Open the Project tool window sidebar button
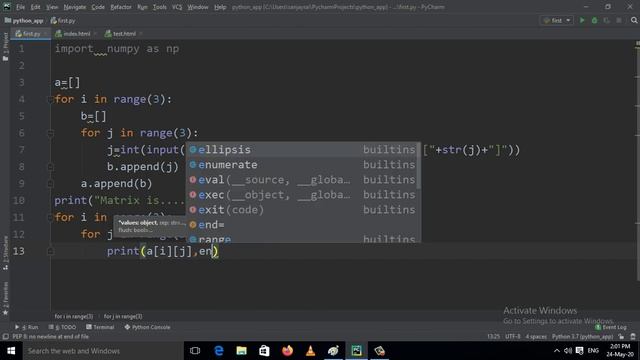This screenshot has width=640, height=360. (5, 47)
